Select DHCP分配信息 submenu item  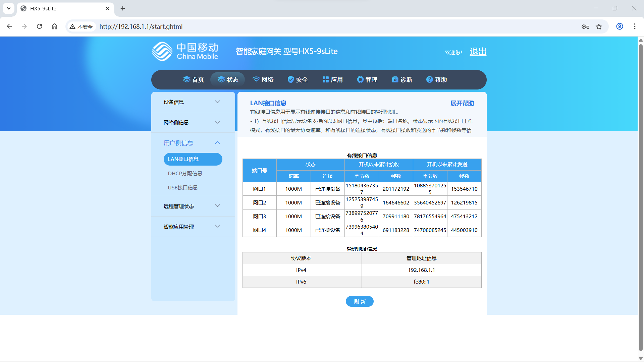point(185,173)
